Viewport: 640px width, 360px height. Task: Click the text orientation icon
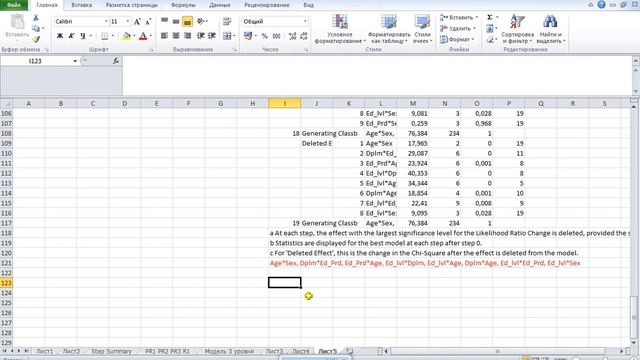pos(201,21)
